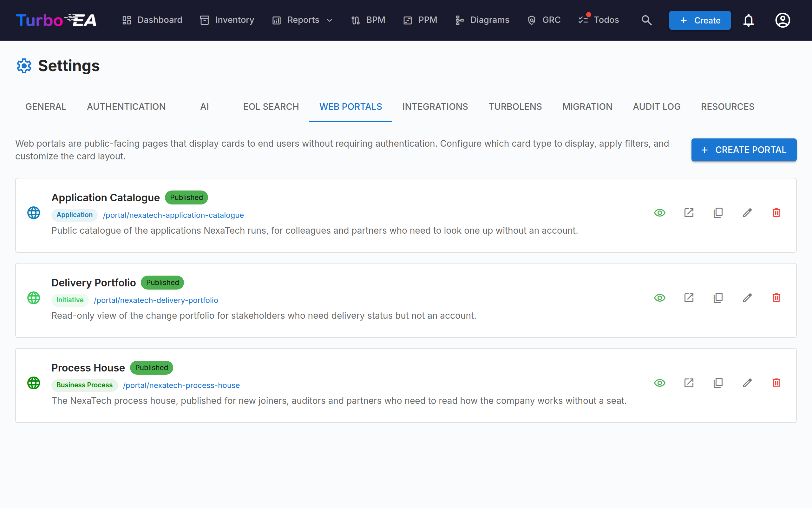
Task: Switch to the GENERAL settings tab
Action: 46,107
